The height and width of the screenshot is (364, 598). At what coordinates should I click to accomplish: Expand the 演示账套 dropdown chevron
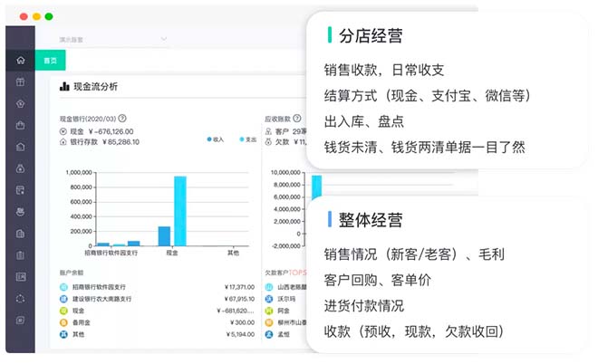click(164, 39)
